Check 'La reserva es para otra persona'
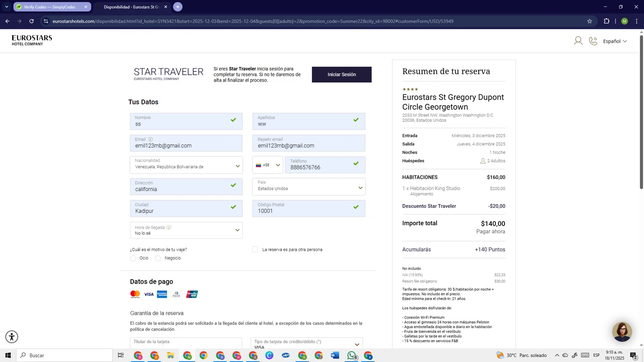The height and width of the screenshot is (362, 644). [255, 249]
